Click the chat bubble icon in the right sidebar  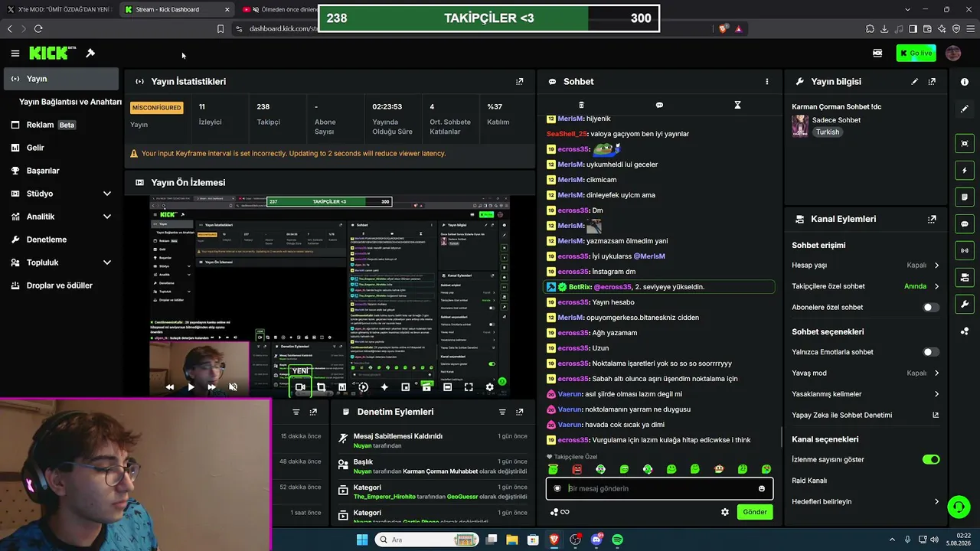(x=965, y=223)
